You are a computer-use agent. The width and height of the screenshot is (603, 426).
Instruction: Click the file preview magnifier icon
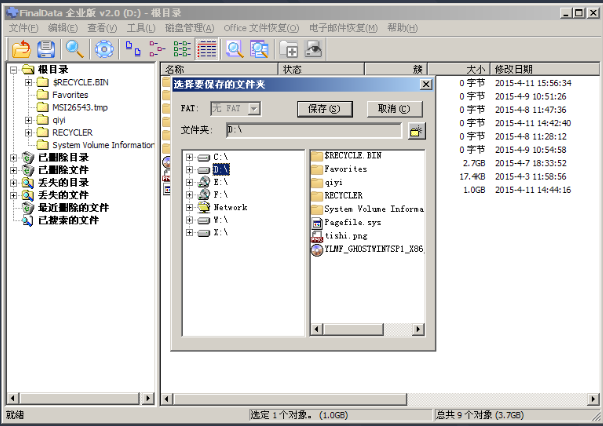pos(235,49)
